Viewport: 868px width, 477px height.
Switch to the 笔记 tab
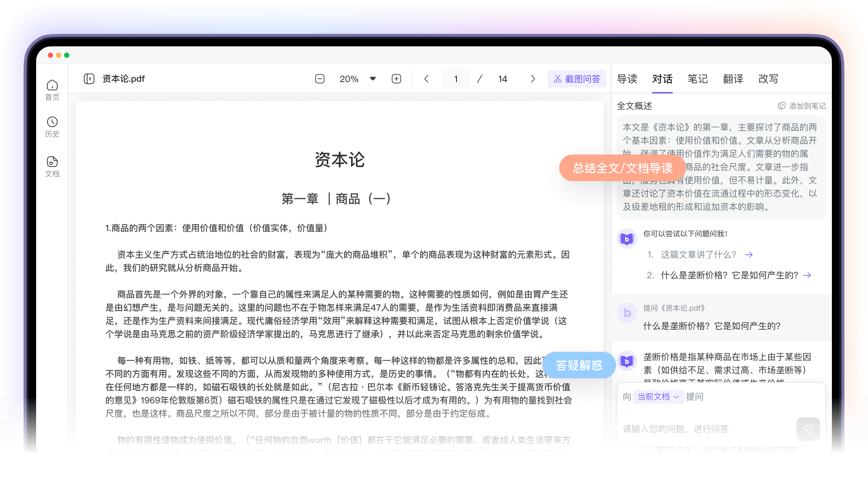point(697,79)
